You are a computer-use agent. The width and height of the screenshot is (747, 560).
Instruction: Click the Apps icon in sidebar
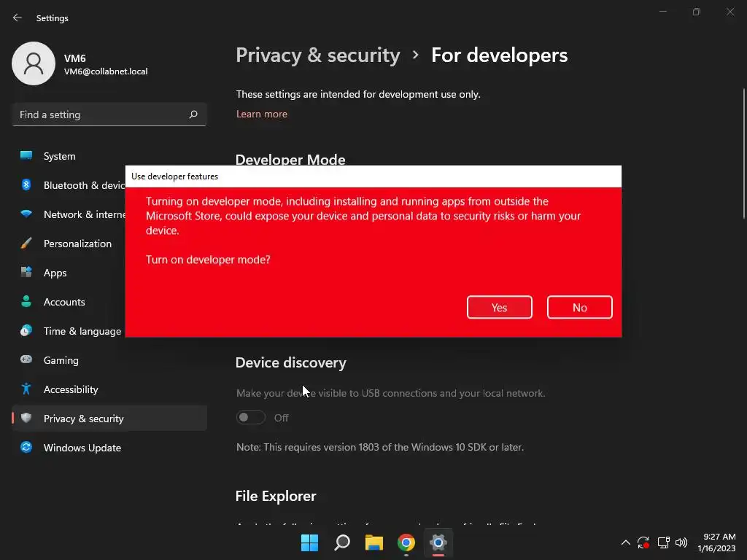[x=26, y=273]
